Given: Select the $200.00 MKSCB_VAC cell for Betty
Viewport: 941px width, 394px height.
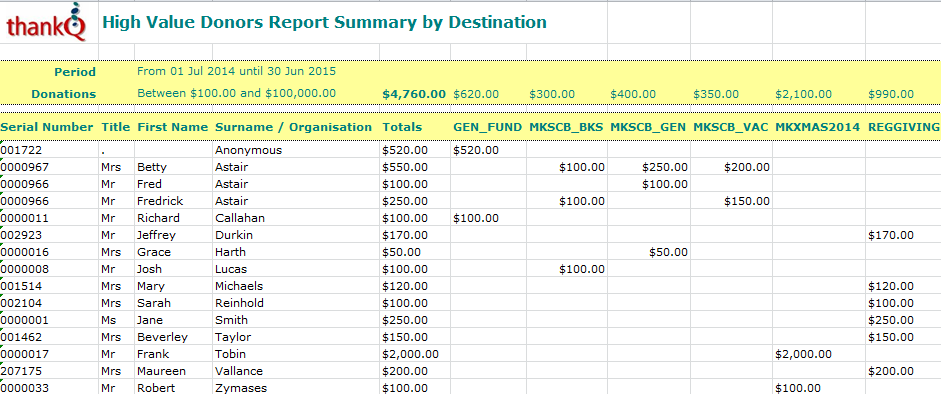Looking at the screenshot, I should pos(747,167).
